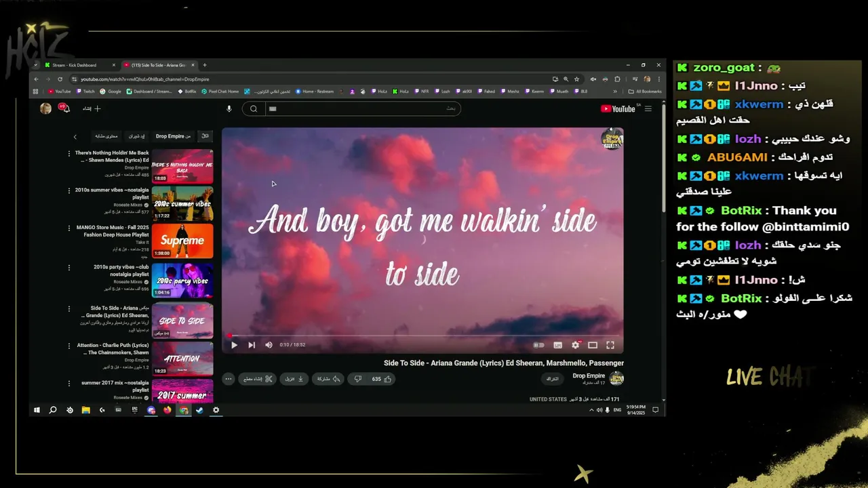Start voice search microphone icon
The width and height of the screenshot is (868, 488).
click(229, 108)
